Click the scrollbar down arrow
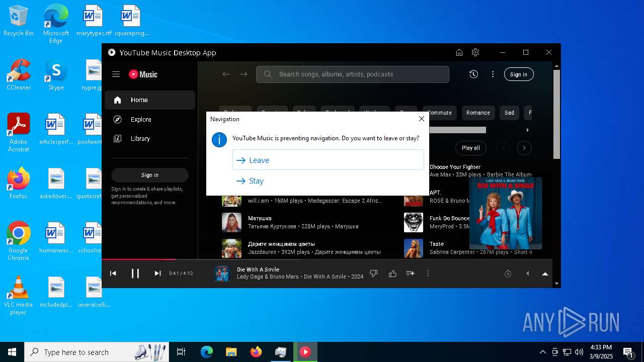Image resolution: width=644 pixels, height=362 pixels. pyautogui.click(x=556, y=284)
